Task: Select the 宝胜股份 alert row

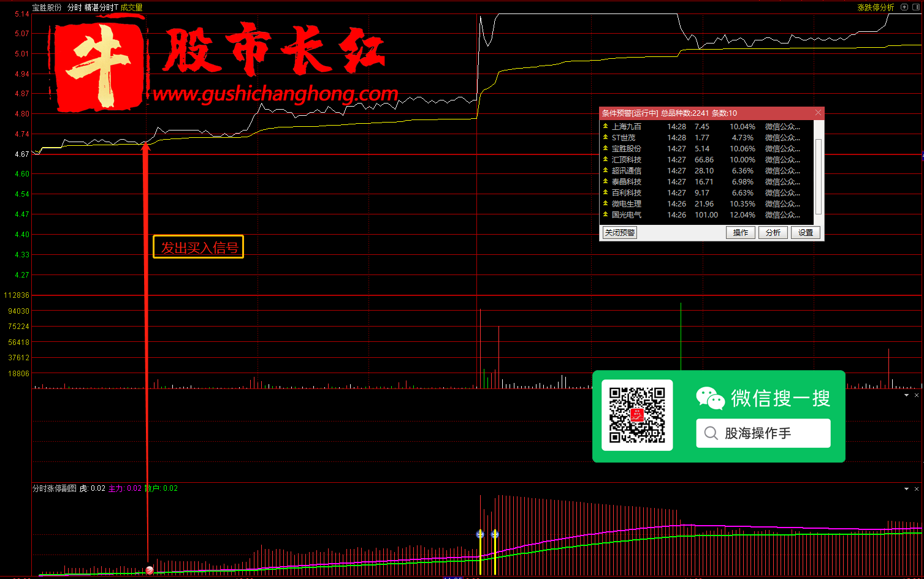Action: tap(708, 149)
